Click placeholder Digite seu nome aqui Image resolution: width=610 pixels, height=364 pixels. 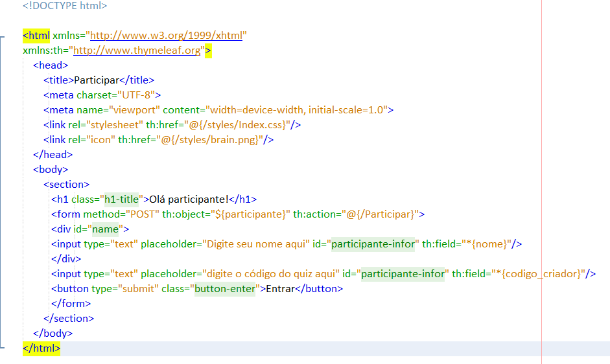(x=255, y=244)
